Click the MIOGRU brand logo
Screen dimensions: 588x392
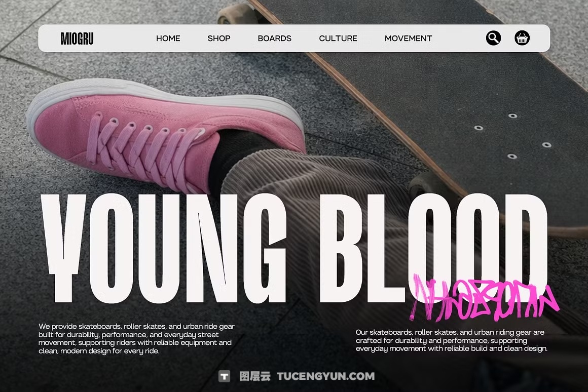(77, 38)
